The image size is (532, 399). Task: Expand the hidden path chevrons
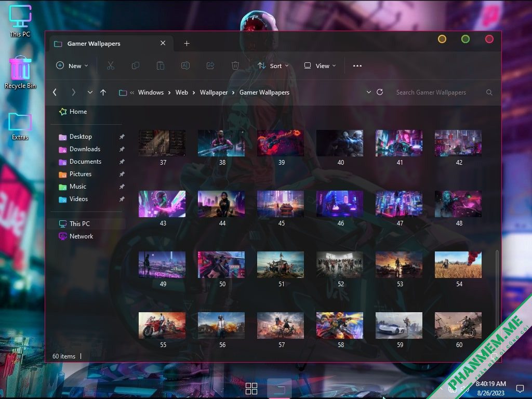132,92
